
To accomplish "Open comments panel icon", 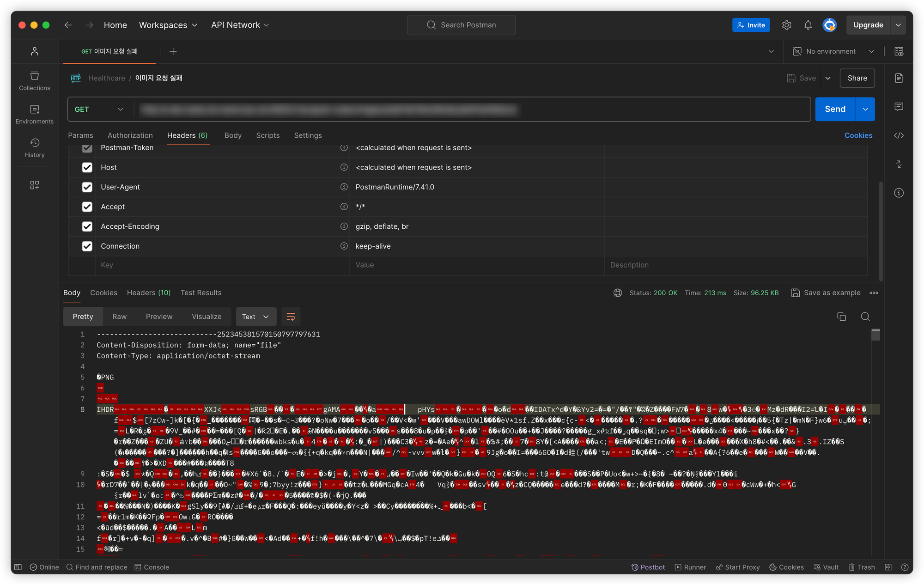I will pos(899,107).
